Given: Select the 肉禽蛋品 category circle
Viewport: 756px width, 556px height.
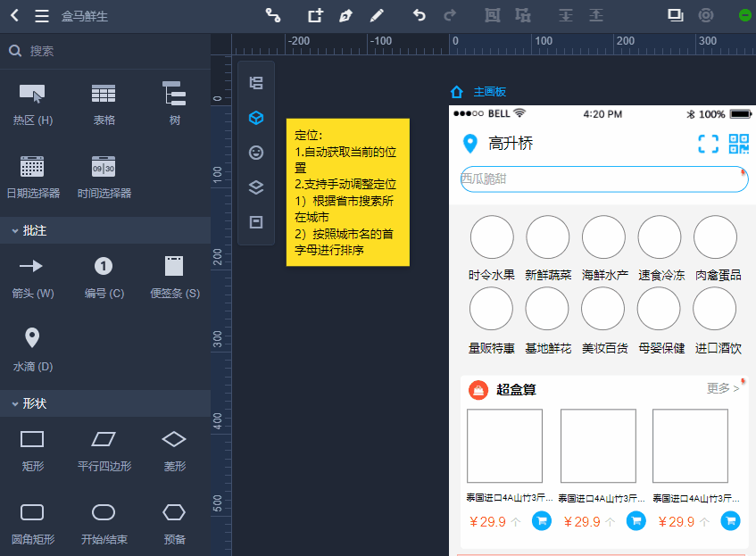Looking at the screenshot, I should point(716,237).
